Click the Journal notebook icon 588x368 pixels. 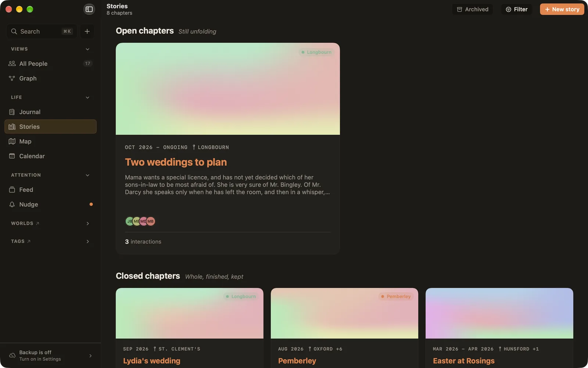tap(12, 112)
